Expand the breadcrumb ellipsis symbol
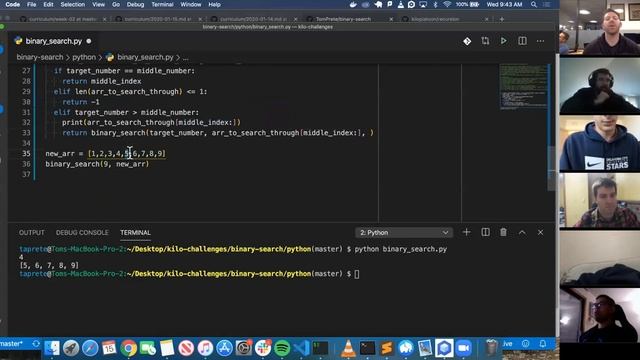The height and width of the screenshot is (360, 640). [186, 58]
